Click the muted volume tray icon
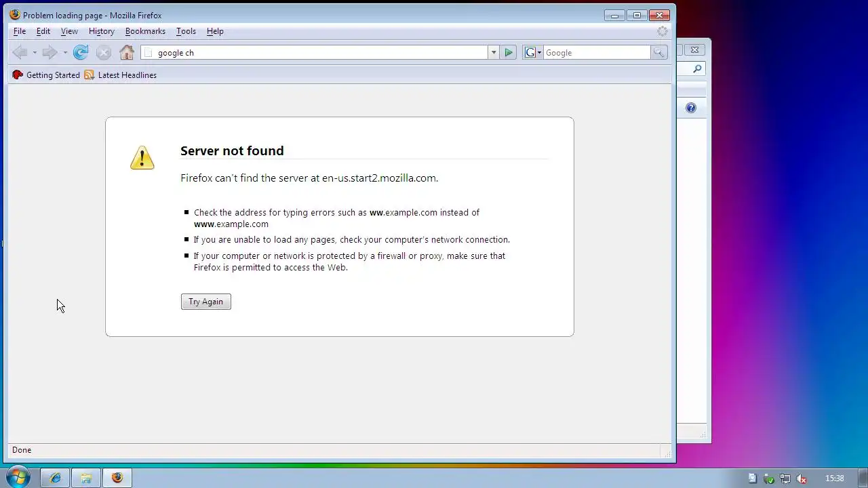The image size is (868, 488). click(802, 479)
